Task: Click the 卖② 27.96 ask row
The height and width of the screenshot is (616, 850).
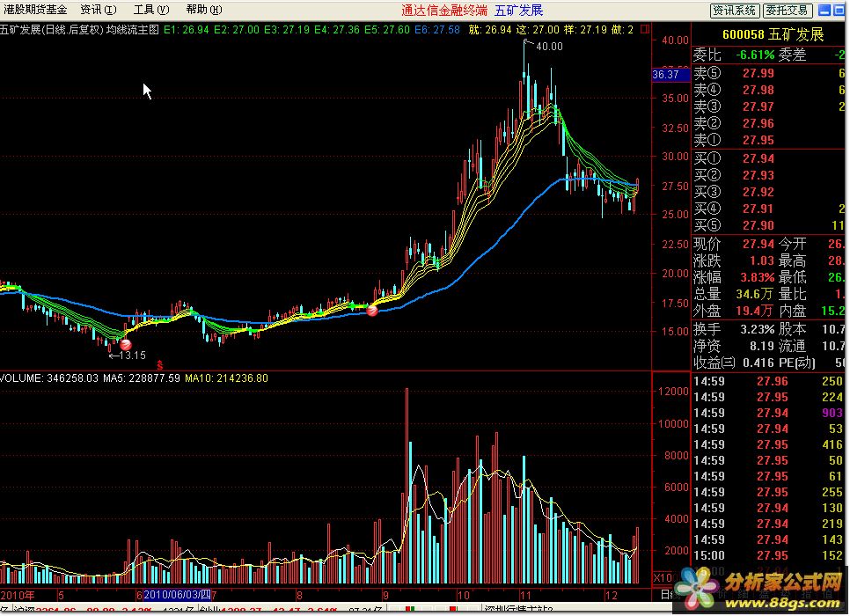Action: coord(769,123)
